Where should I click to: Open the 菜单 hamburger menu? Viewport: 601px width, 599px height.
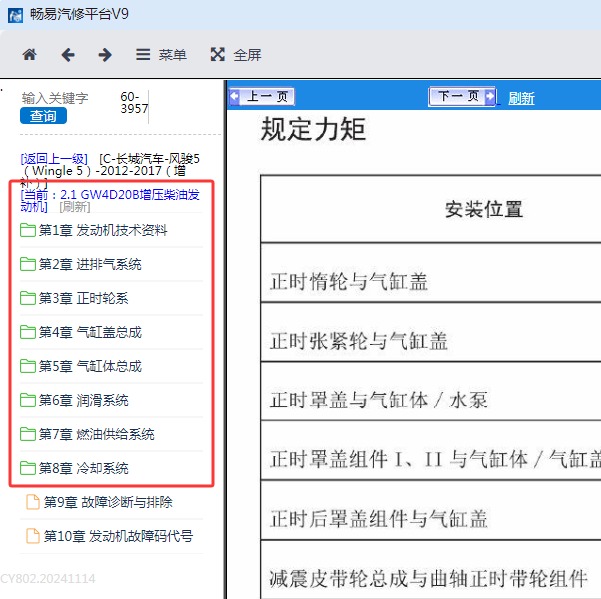(x=161, y=55)
